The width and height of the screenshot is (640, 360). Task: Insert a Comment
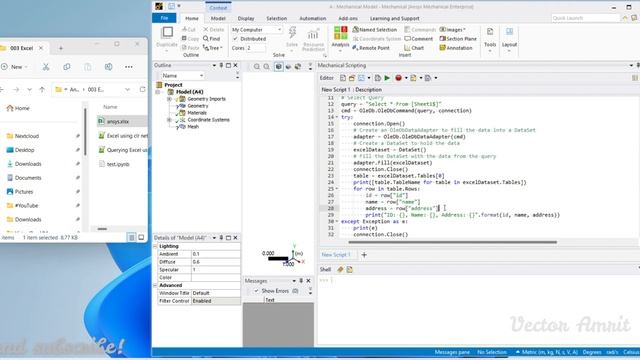point(419,39)
